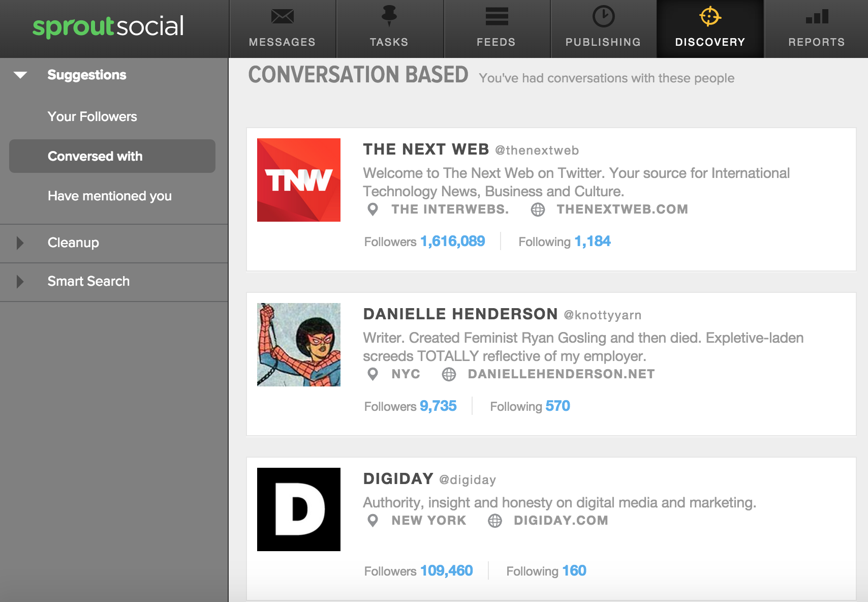Screen dimensions: 868x602
Task: Expand the Smart Search section arrow
Action: 20,281
